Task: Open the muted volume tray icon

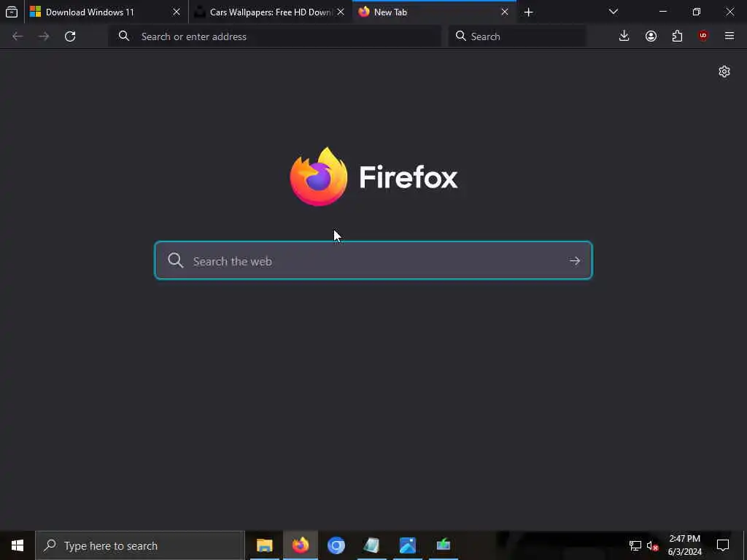Action: pos(652,545)
